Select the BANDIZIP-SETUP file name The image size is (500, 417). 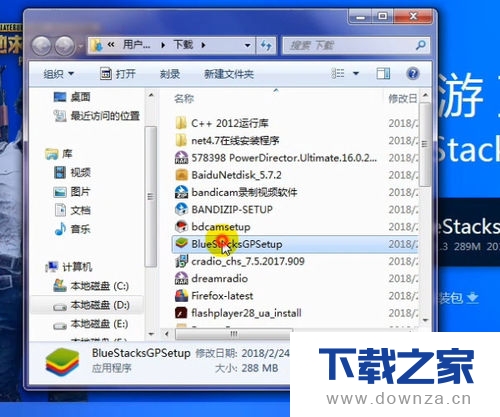coord(232,209)
